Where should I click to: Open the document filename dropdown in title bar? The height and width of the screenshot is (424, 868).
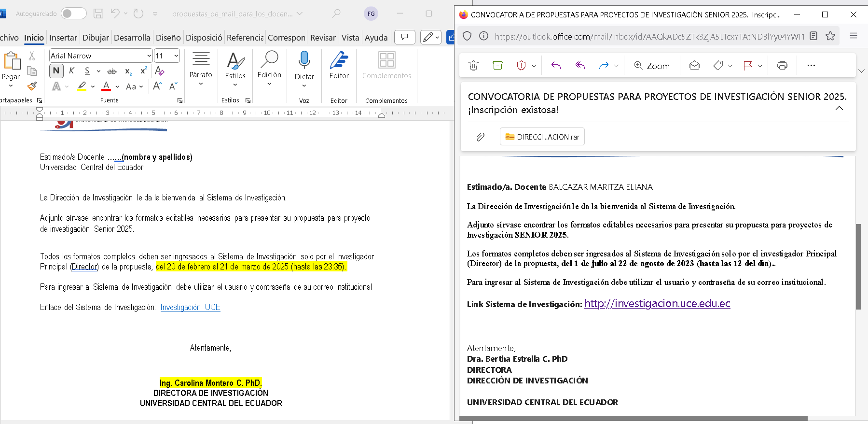[x=300, y=14]
